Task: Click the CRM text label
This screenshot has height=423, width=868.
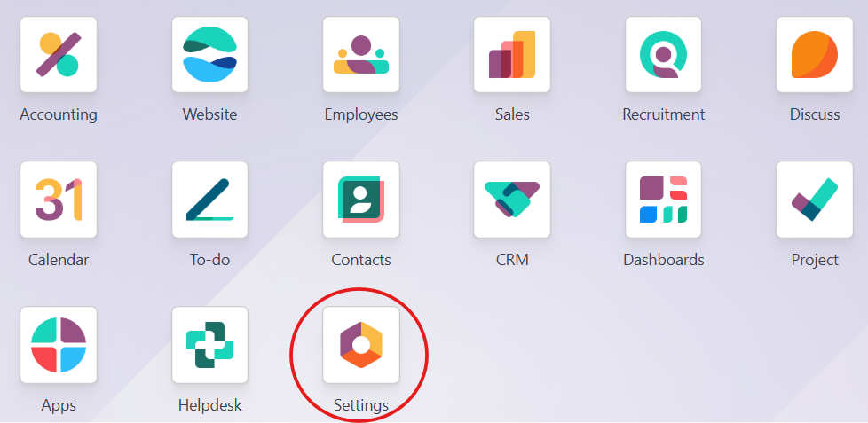Action: click(512, 260)
